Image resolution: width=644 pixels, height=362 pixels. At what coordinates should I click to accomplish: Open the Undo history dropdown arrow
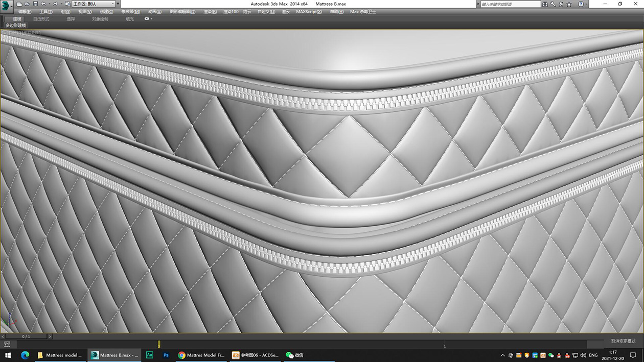coord(49,4)
